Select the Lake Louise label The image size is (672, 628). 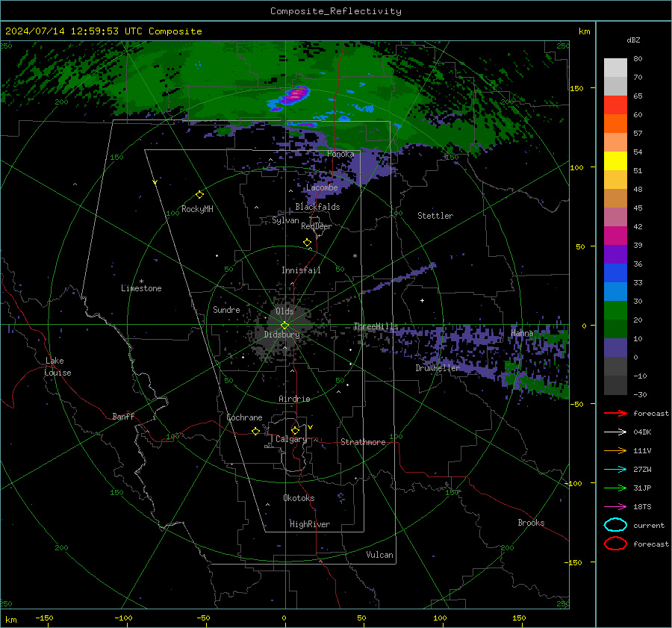[58, 367]
